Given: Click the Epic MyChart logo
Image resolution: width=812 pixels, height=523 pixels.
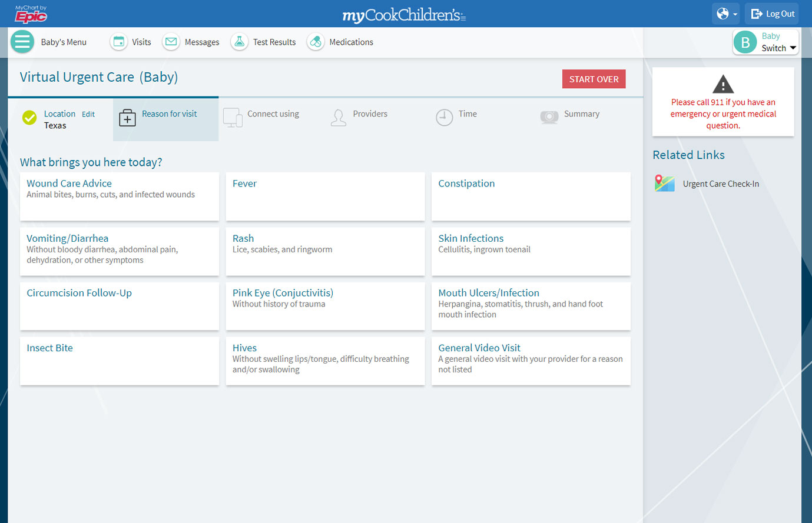Looking at the screenshot, I should pyautogui.click(x=31, y=14).
